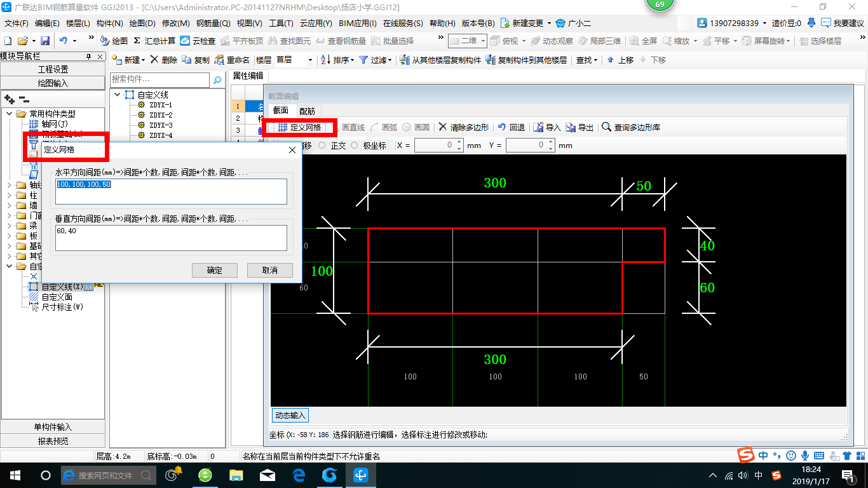Click 重命名 rename component
Viewport: 868px width, 488px height.
click(x=232, y=60)
